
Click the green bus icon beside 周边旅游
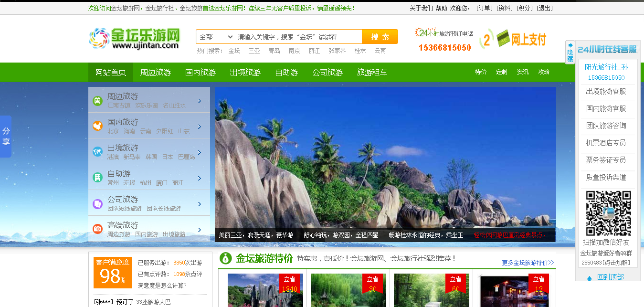[x=97, y=101]
